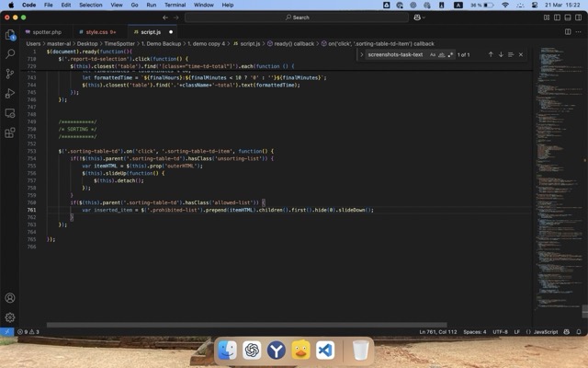Go to the next find match

(x=501, y=55)
